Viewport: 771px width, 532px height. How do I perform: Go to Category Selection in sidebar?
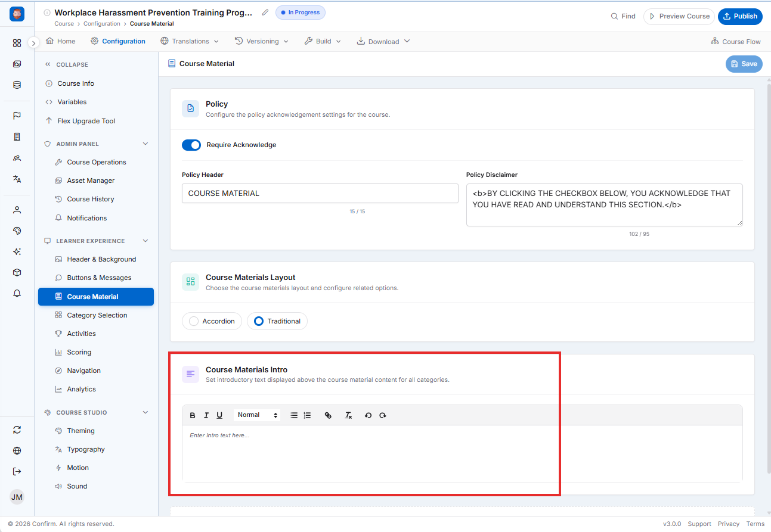coord(97,315)
